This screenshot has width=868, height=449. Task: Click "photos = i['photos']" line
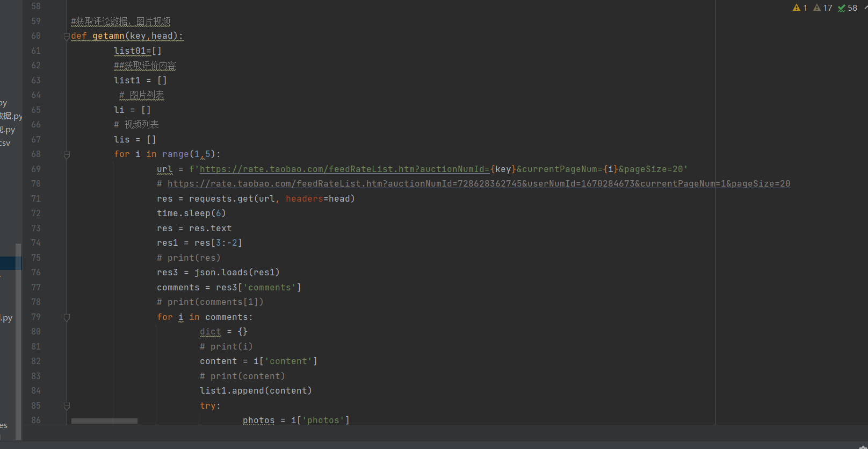tap(296, 421)
